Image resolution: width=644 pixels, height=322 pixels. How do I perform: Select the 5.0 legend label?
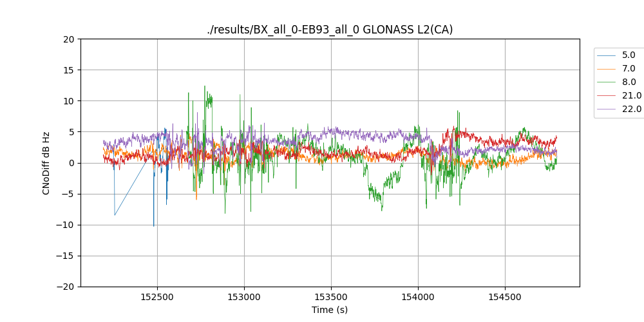pyautogui.click(x=629, y=55)
